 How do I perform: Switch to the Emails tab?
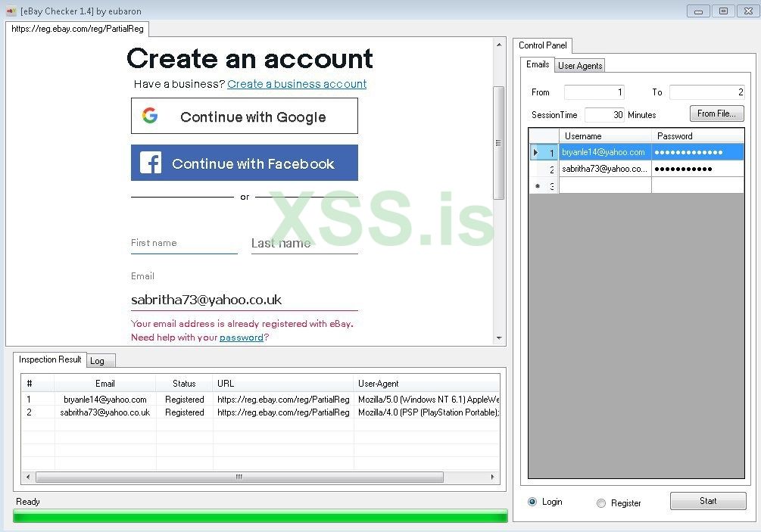tap(538, 64)
